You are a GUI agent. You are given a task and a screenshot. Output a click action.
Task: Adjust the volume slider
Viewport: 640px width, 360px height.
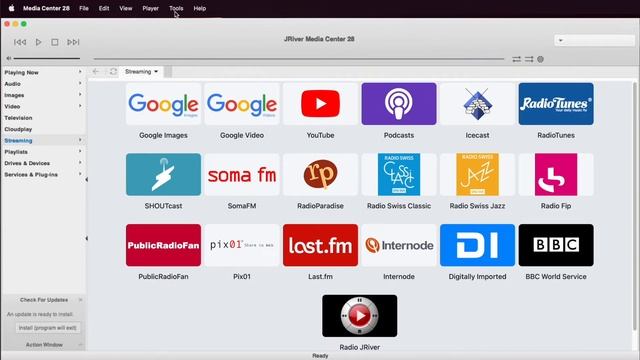(47, 58)
